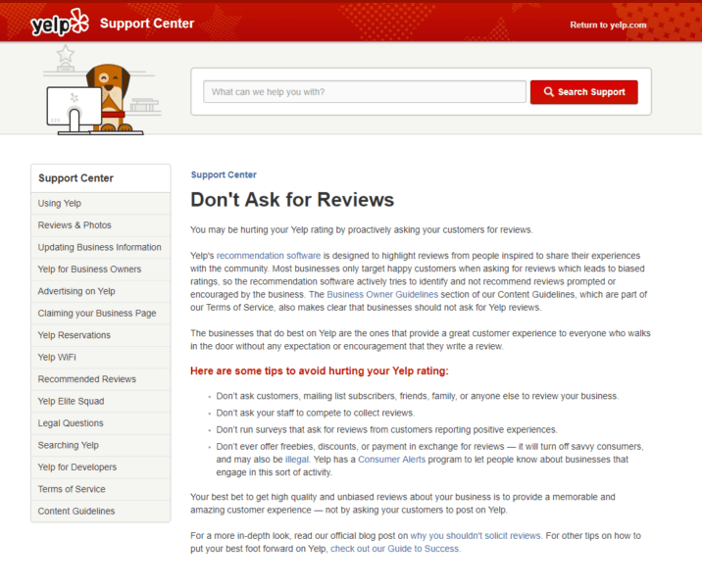This screenshot has width=702, height=588.
Task: Click the red 'Here are some tips' heading
Action: coord(320,371)
